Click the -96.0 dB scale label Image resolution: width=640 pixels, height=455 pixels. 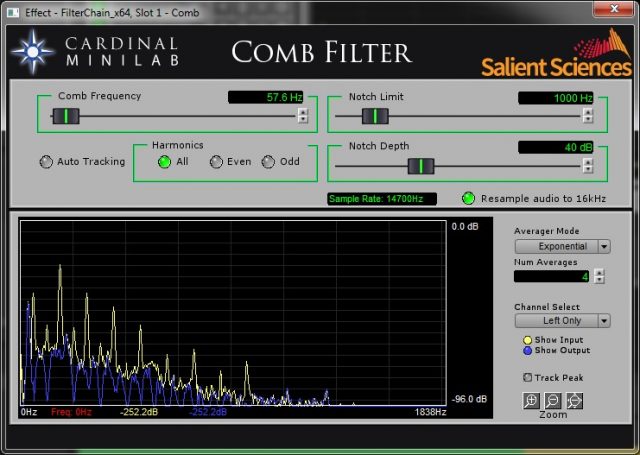[469, 399]
